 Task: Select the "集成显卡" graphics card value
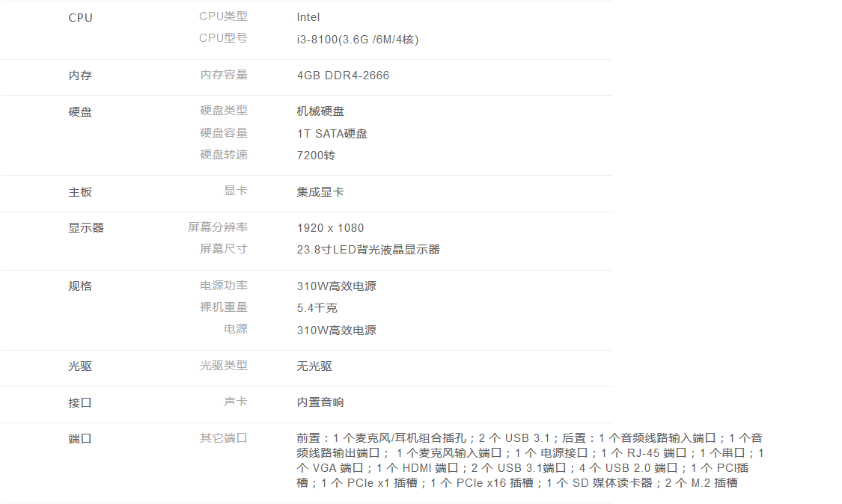click(320, 192)
